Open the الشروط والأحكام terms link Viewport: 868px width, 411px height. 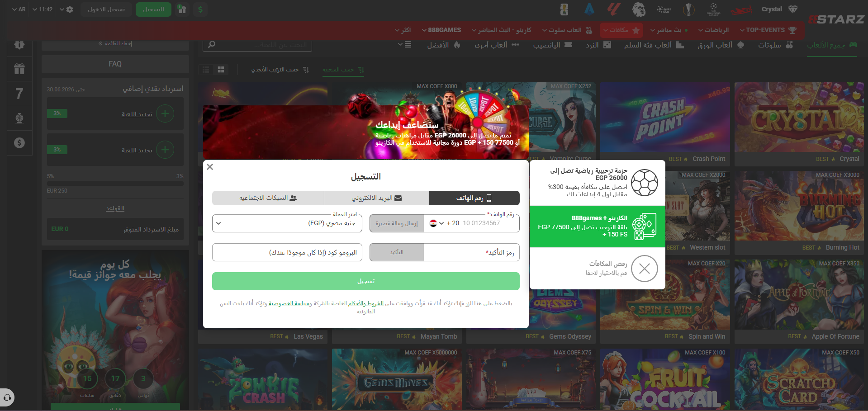coord(366,303)
